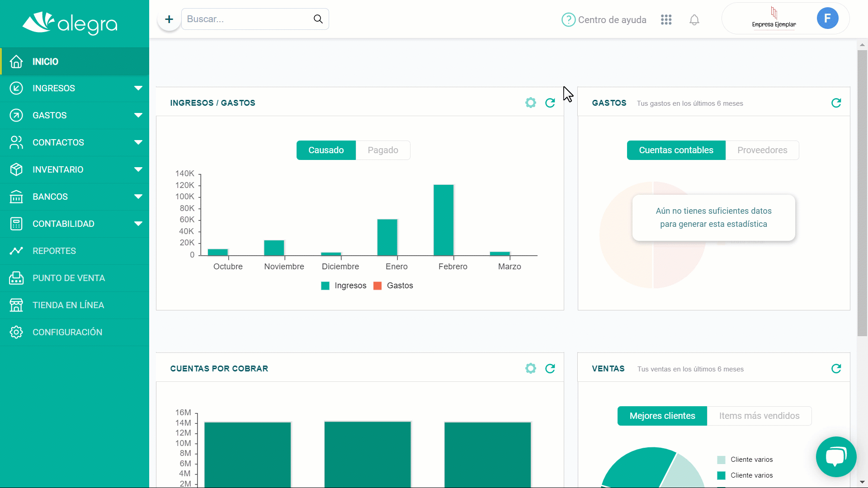This screenshot has width=868, height=488.
Task: Open the chat support bubble
Action: tap(836, 456)
